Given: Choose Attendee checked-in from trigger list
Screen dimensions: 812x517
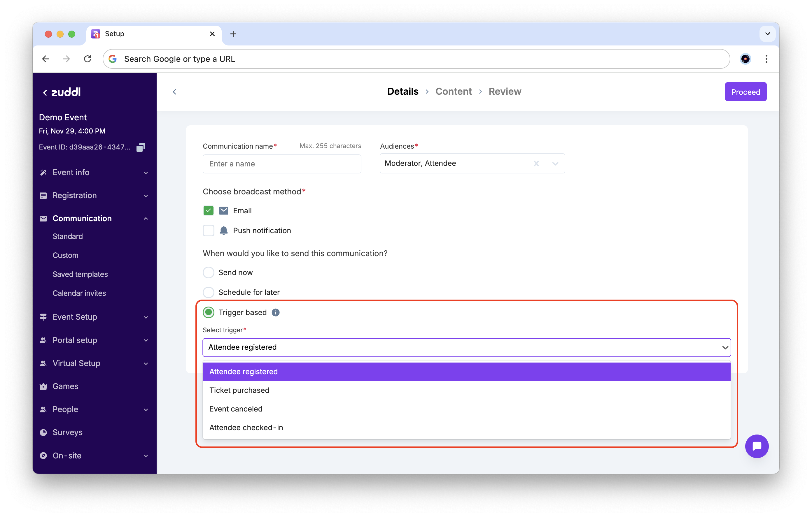Looking at the screenshot, I should [246, 427].
